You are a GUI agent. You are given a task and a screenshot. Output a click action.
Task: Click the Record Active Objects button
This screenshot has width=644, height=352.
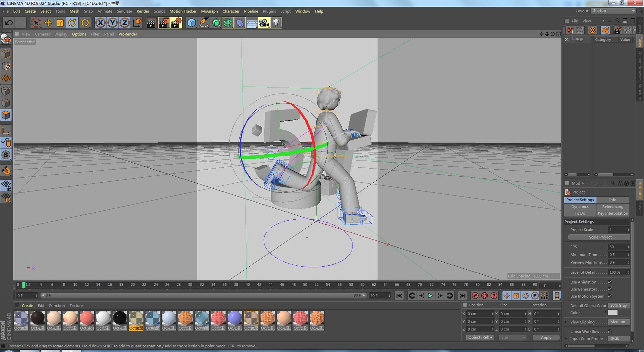[x=475, y=296]
